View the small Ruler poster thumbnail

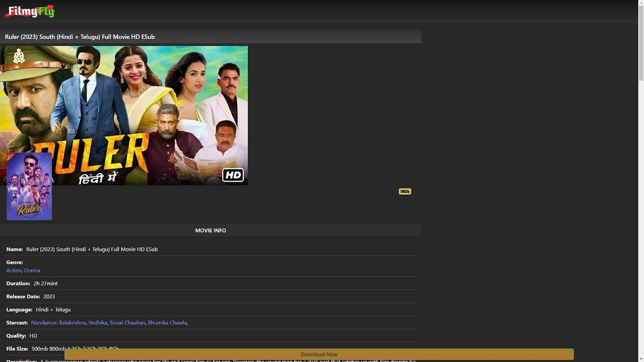coord(29,186)
